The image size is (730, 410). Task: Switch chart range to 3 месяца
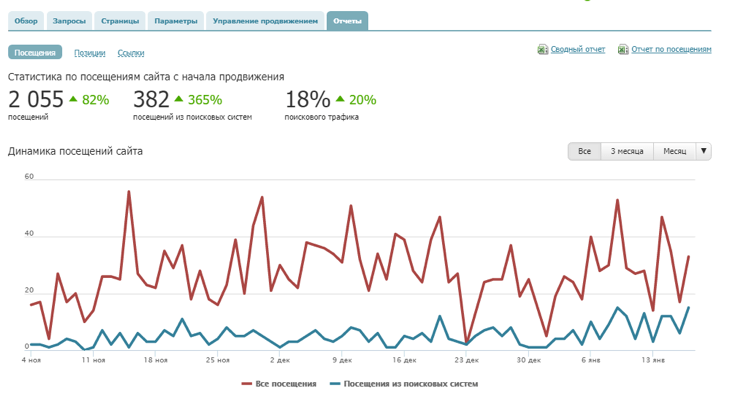point(627,151)
